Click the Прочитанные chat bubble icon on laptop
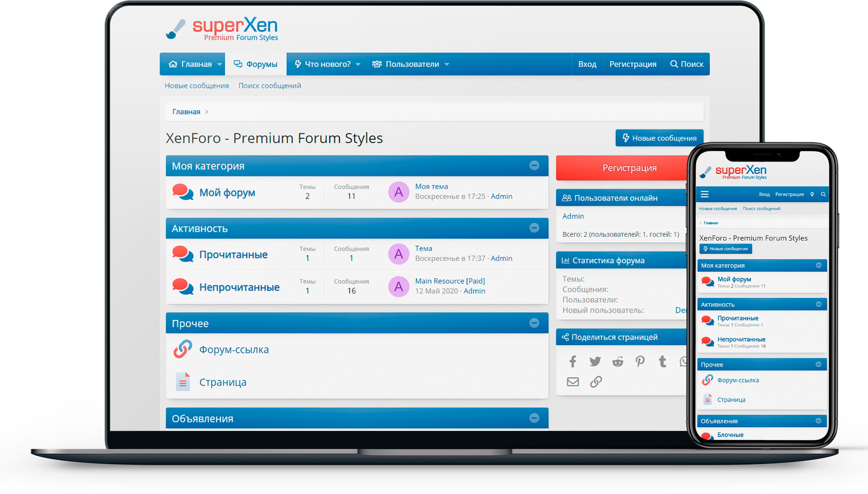Viewport: 868px width, 494px height. [183, 254]
